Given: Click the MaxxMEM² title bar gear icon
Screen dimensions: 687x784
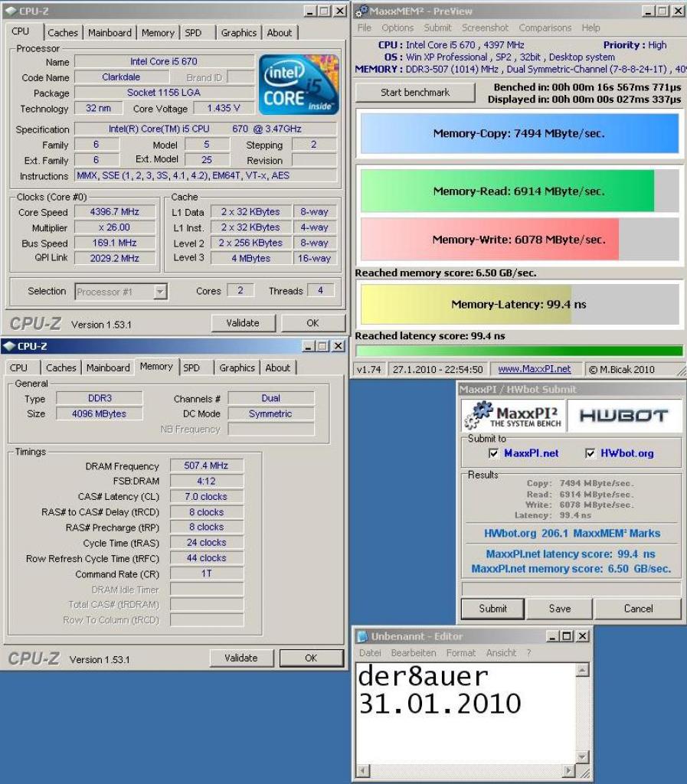Looking at the screenshot, I should (x=361, y=11).
